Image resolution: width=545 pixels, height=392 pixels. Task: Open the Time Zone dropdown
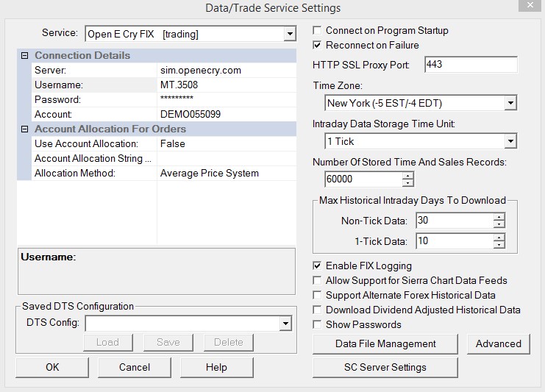pos(510,104)
